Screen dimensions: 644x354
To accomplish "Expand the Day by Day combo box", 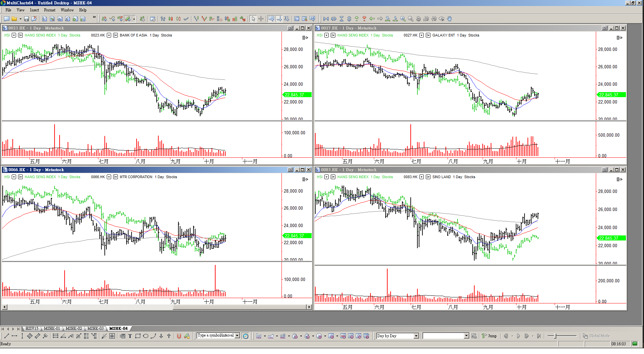I will 416,336.
